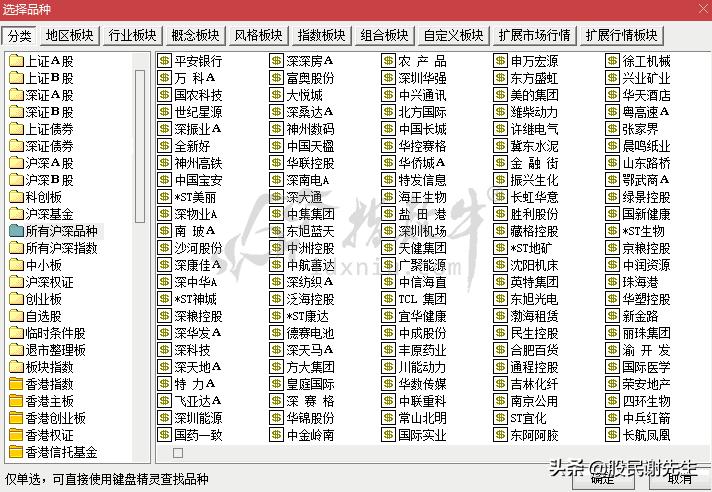Click the stock icon beside 平安银行
This screenshot has width=712, height=492.
tap(164, 61)
